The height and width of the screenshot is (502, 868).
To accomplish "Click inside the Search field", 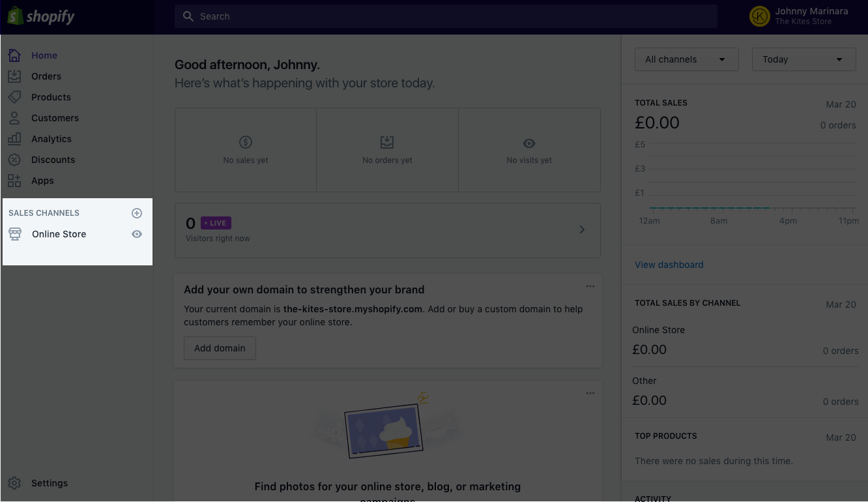I will coord(446,16).
